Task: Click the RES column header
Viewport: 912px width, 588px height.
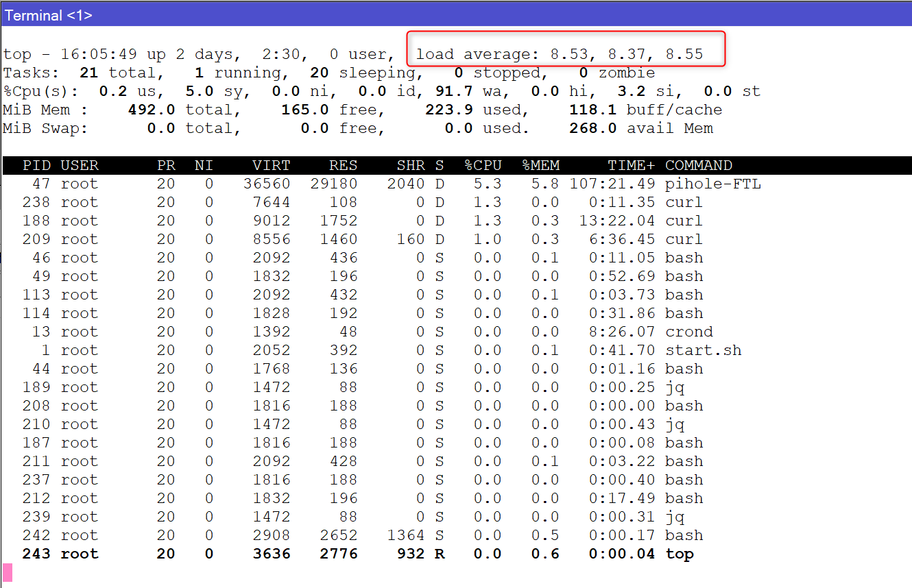Action: 343,165
